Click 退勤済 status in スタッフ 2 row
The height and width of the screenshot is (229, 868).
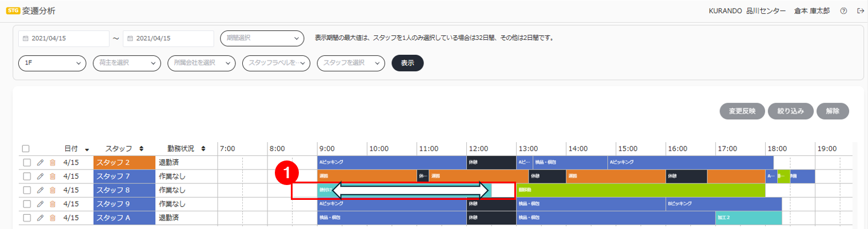pyautogui.click(x=169, y=162)
